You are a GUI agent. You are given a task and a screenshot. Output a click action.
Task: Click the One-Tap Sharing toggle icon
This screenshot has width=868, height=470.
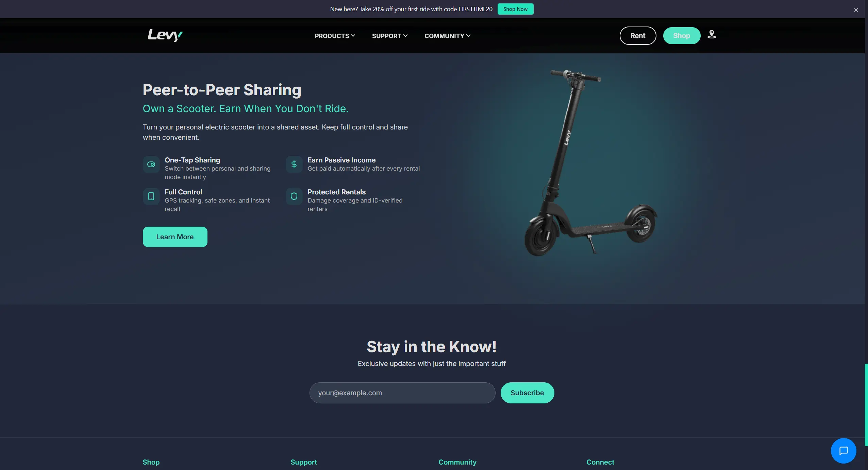coord(151,164)
